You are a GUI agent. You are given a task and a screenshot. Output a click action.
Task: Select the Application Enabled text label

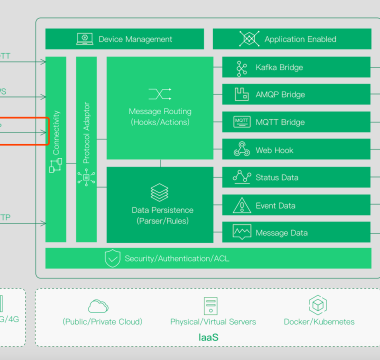click(x=300, y=39)
